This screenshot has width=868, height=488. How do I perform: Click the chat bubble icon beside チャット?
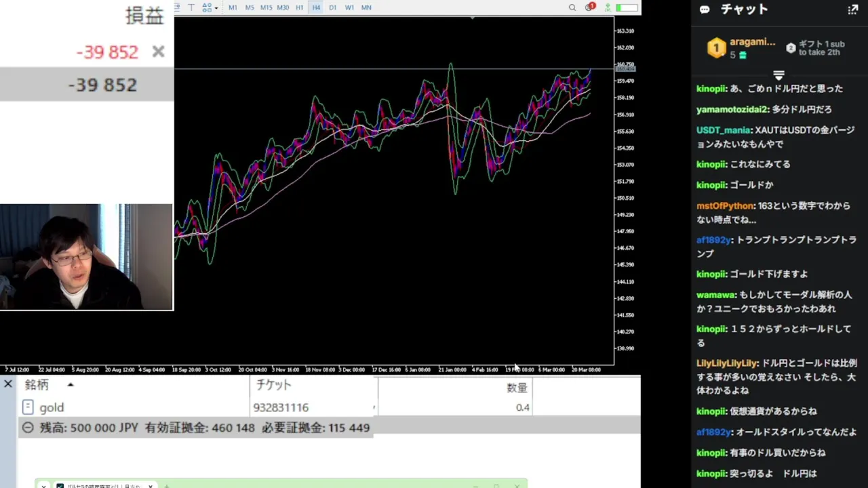[x=705, y=9]
